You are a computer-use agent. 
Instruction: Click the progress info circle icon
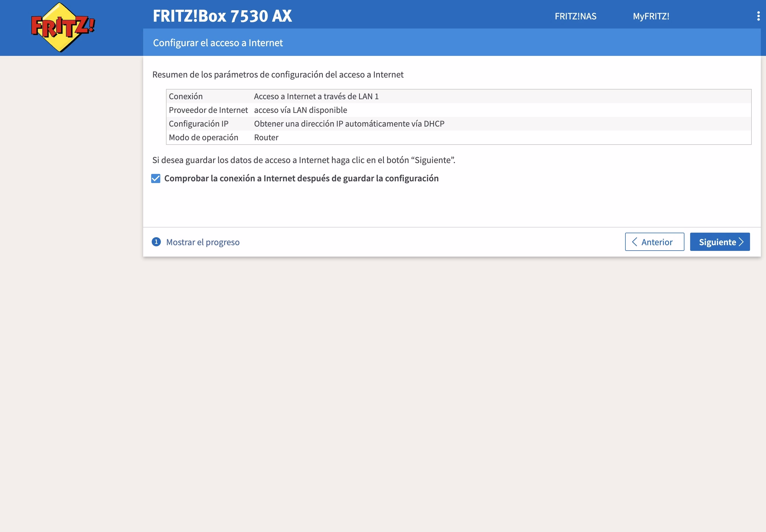point(156,242)
